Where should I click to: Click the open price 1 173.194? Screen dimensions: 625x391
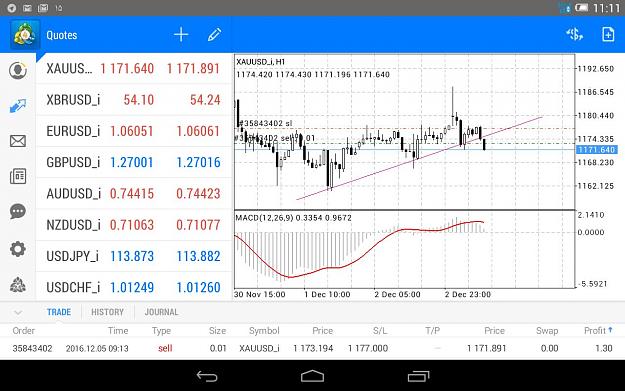pyautogui.click(x=313, y=348)
